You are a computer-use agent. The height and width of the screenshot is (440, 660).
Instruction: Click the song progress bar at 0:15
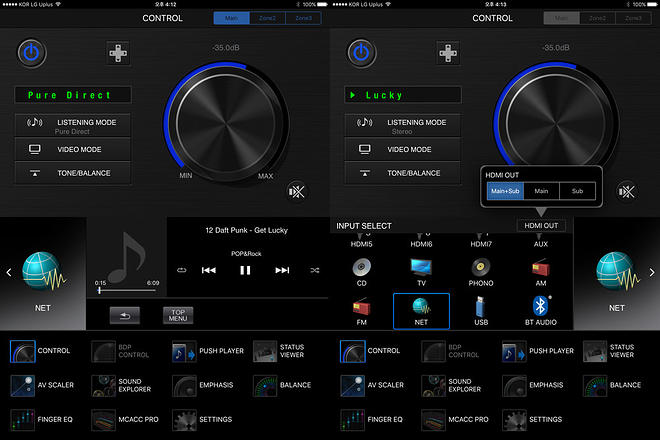coord(100,291)
